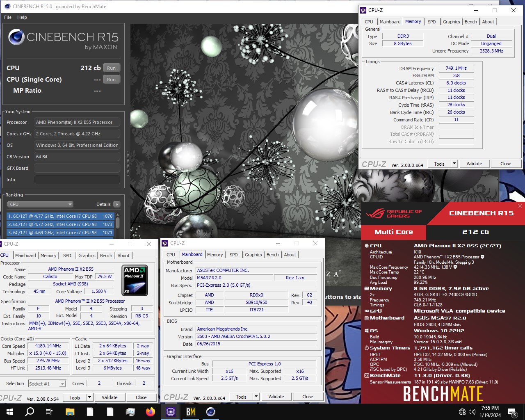
Task: Select the Mainboard tab in the Memory CPU-Z window
Action: click(390, 22)
